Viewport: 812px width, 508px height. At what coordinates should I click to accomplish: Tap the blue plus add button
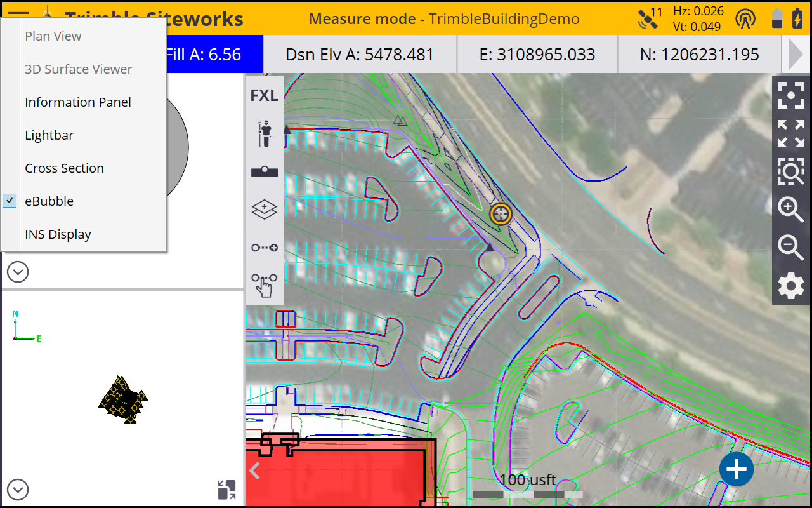tap(737, 470)
